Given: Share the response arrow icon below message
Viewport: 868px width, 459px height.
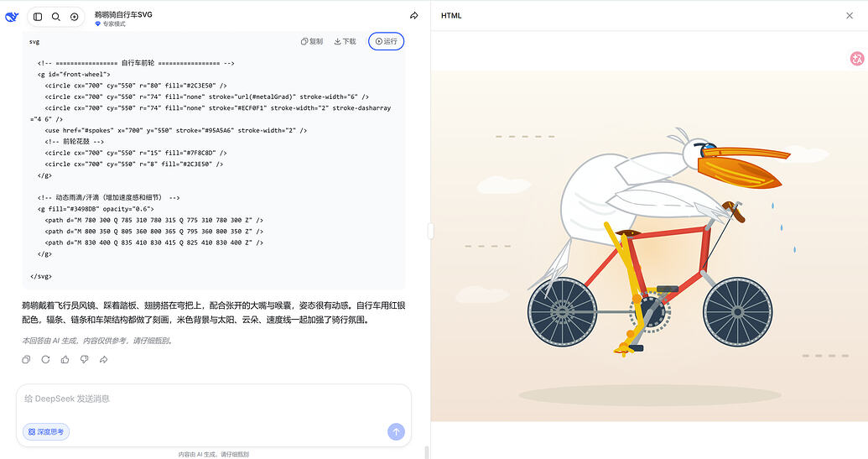Looking at the screenshot, I should 103,359.
